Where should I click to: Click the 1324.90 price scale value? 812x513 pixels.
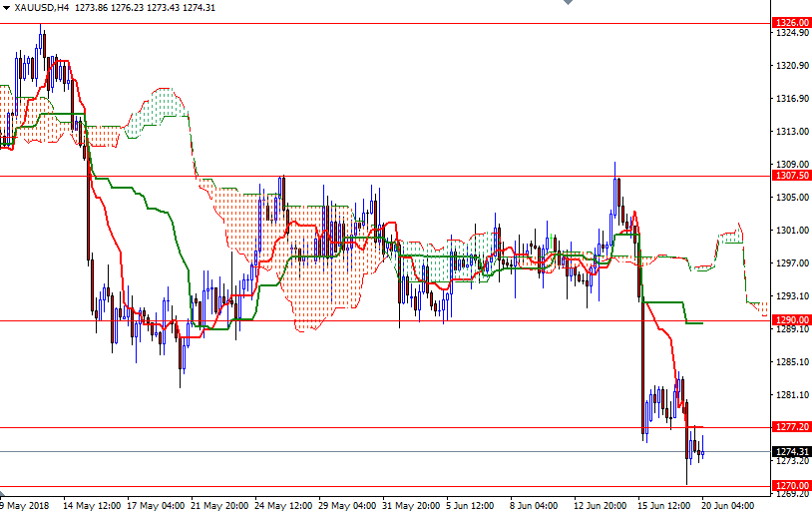click(792, 33)
